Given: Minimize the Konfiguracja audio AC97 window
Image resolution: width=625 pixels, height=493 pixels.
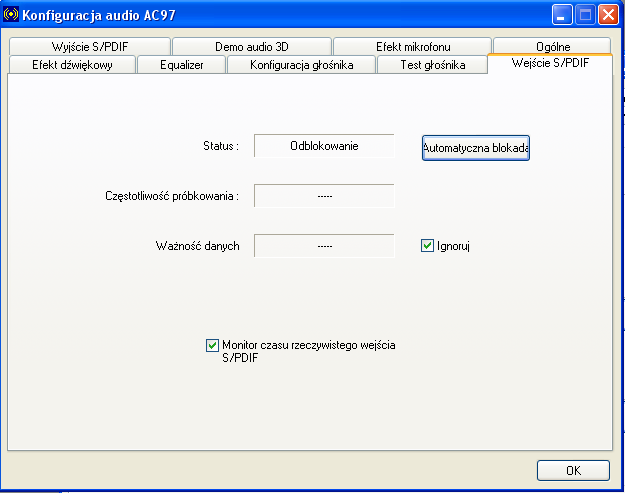Looking at the screenshot, I should (562, 15).
